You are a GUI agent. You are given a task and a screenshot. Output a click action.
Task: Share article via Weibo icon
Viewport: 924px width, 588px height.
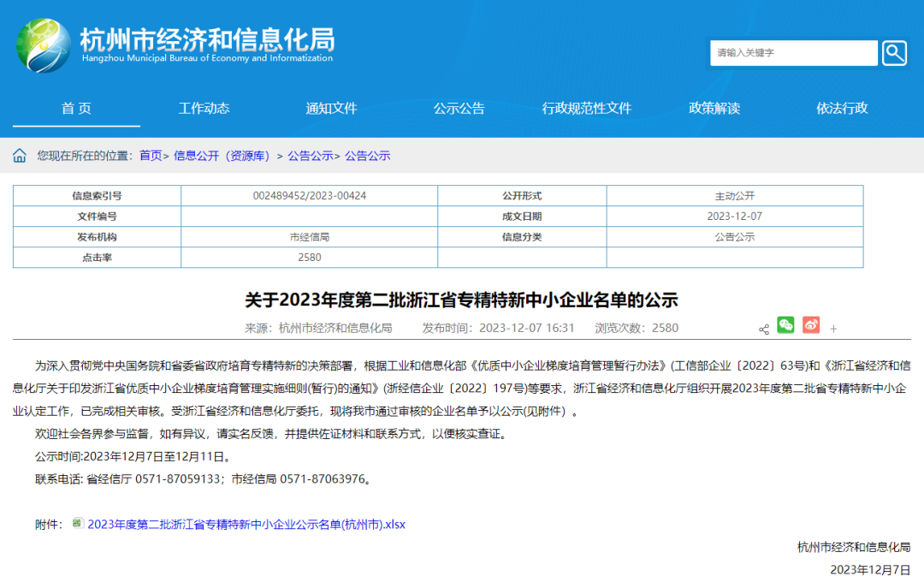click(811, 325)
